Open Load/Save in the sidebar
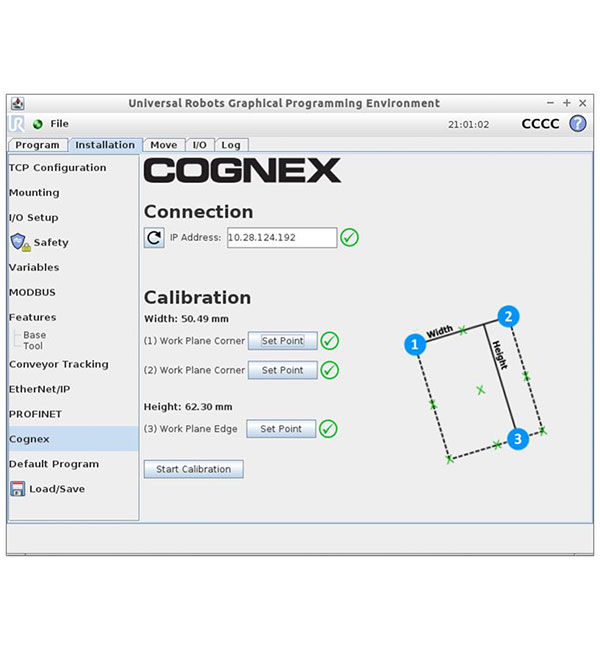 click(x=57, y=489)
